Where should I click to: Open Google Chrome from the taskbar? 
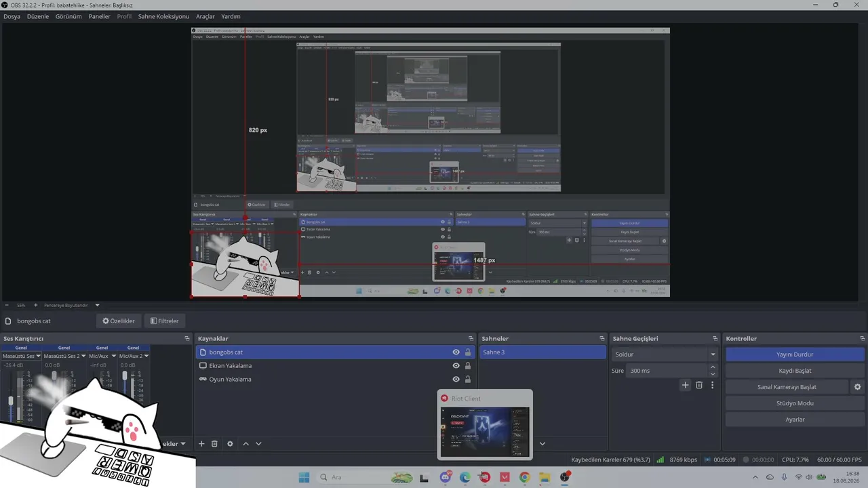pos(525,477)
